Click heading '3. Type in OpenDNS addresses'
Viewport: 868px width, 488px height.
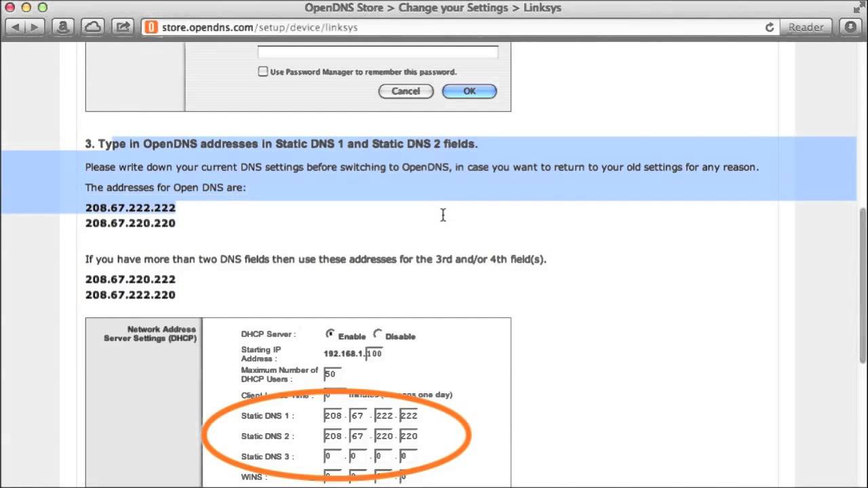pos(281,144)
